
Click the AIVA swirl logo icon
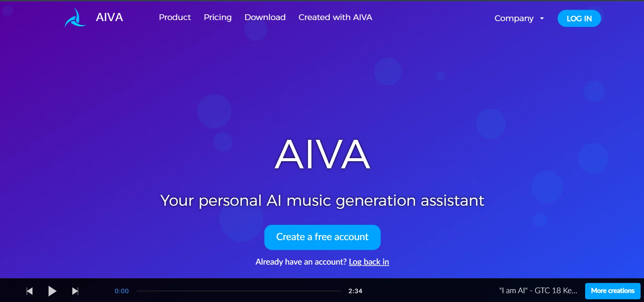[75, 18]
